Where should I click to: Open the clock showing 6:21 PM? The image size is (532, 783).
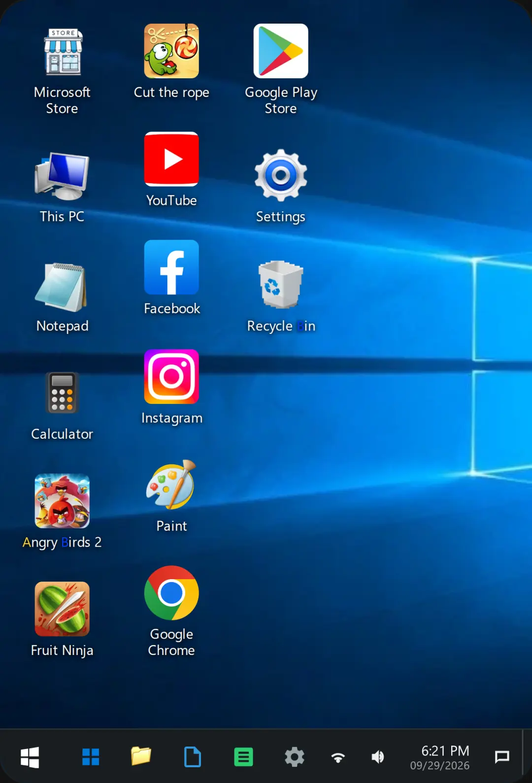click(x=445, y=750)
